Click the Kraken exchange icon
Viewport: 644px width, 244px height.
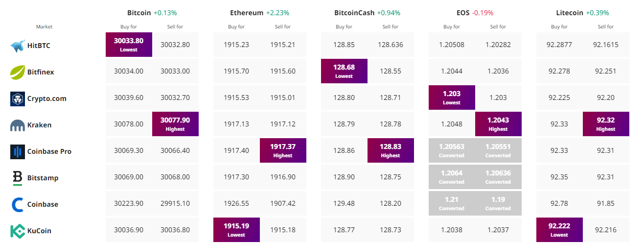tap(18, 125)
